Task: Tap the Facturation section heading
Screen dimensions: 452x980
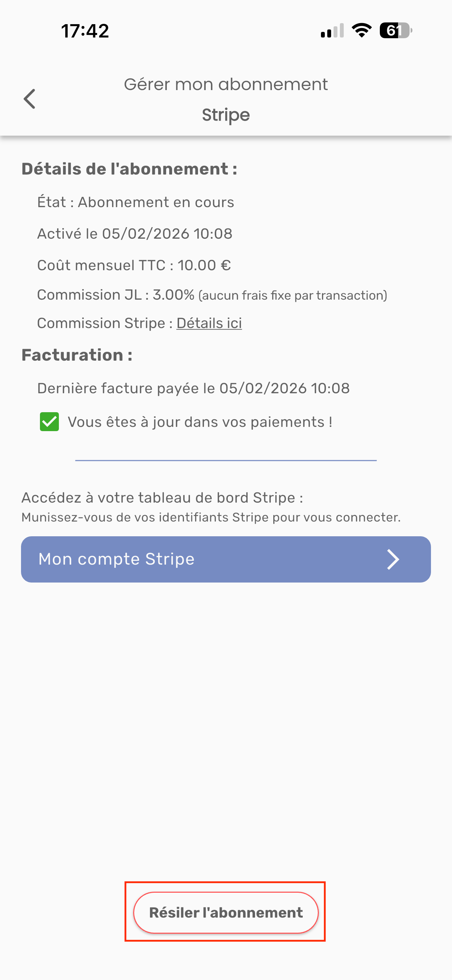Action: [x=77, y=355]
